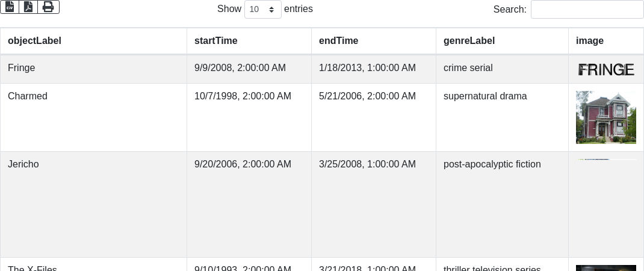
Task: Click the supernatural drama genre cell
Action: 485,96
